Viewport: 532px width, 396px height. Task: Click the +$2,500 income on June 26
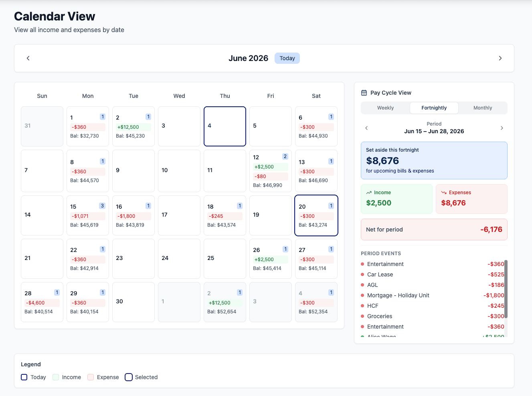coord(271,260)
